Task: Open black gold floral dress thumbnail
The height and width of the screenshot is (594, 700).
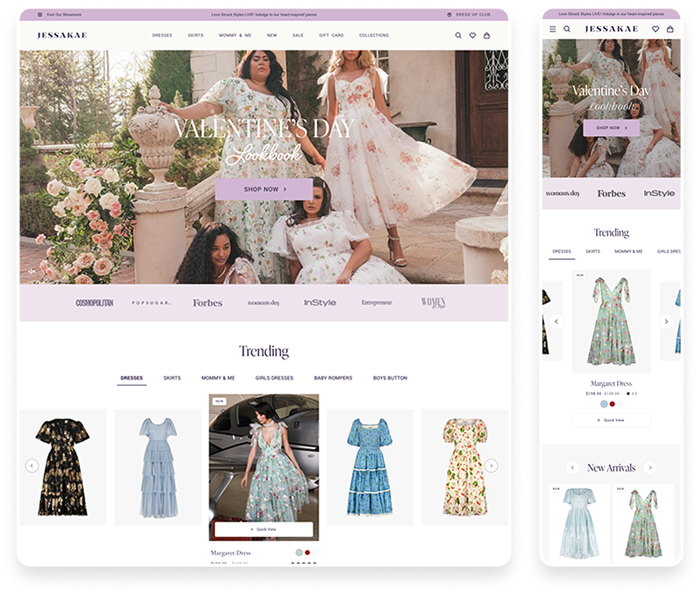Action: [x=62, y=466]
